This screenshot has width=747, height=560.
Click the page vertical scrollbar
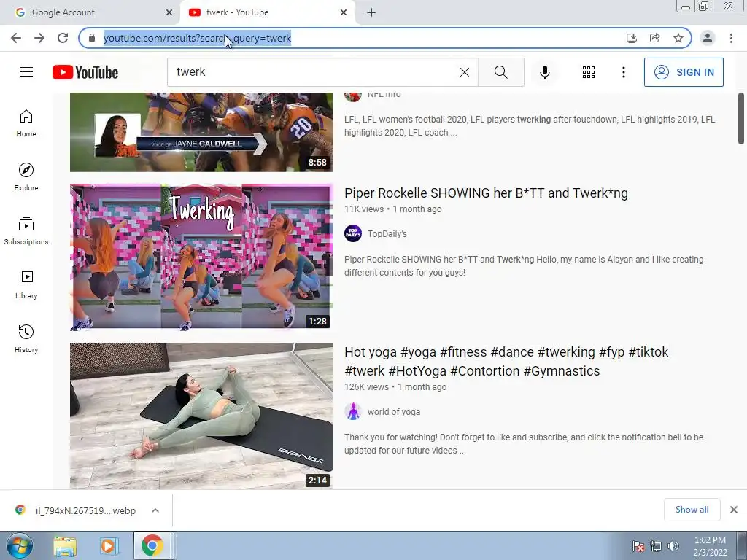pos(741,118)
